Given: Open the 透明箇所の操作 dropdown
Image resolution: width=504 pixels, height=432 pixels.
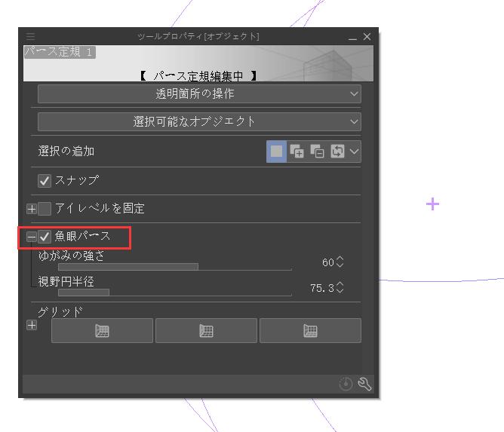Looking at the screenshot, I should click(x=199, y=94).
